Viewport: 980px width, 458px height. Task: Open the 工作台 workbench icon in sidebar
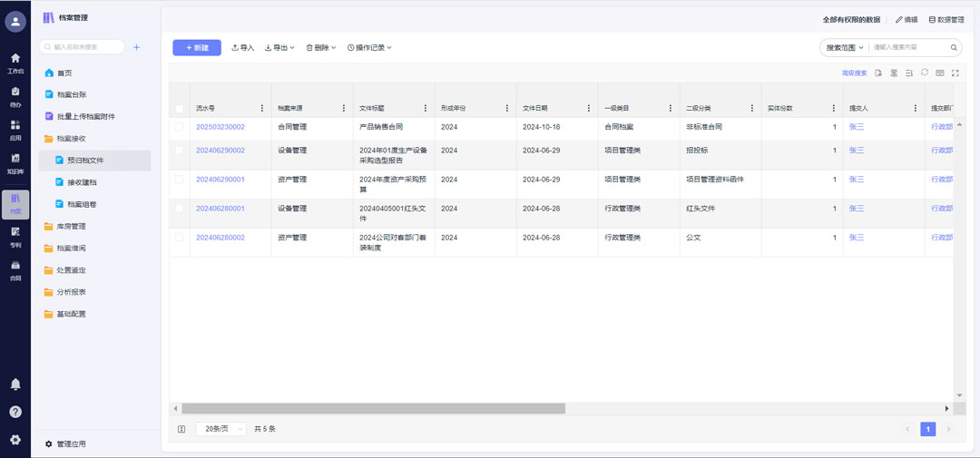tap(15, 62)
